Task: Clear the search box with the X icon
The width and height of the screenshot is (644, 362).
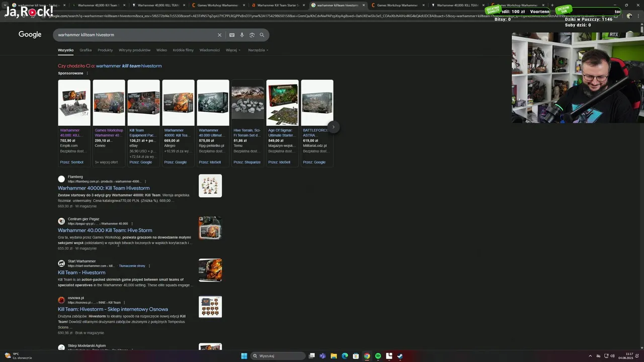Action: tap(219, 35)
